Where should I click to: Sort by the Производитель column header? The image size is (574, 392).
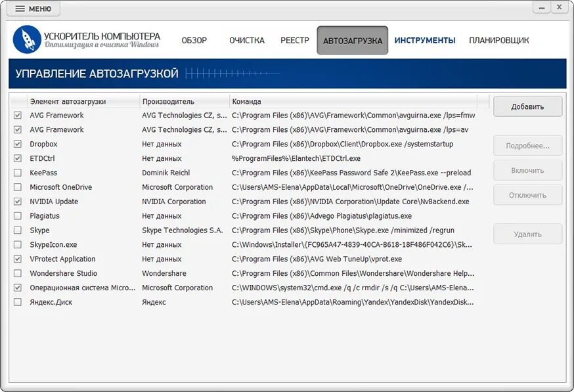185,101
